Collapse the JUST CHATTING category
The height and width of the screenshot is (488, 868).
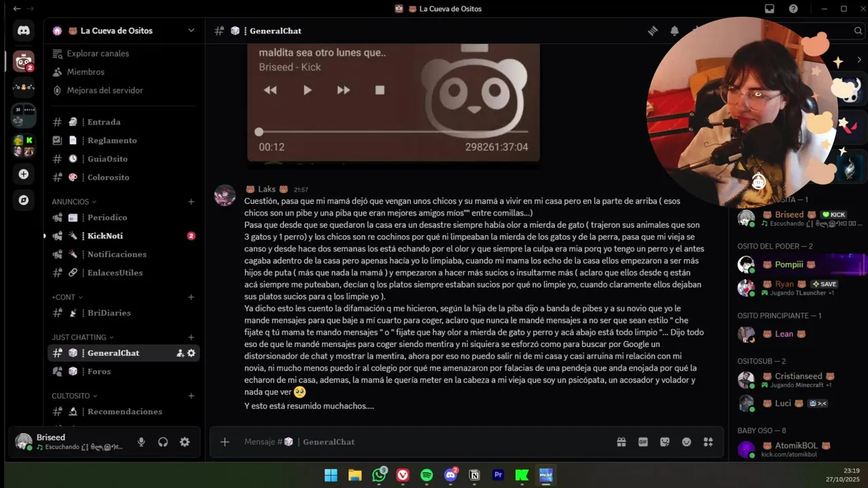(83, 338)
